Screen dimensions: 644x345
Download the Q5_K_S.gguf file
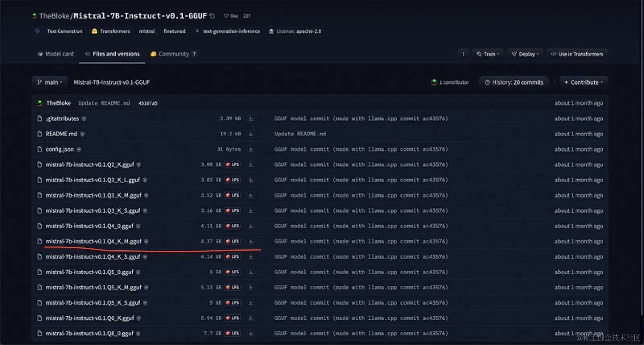[251, 303]
